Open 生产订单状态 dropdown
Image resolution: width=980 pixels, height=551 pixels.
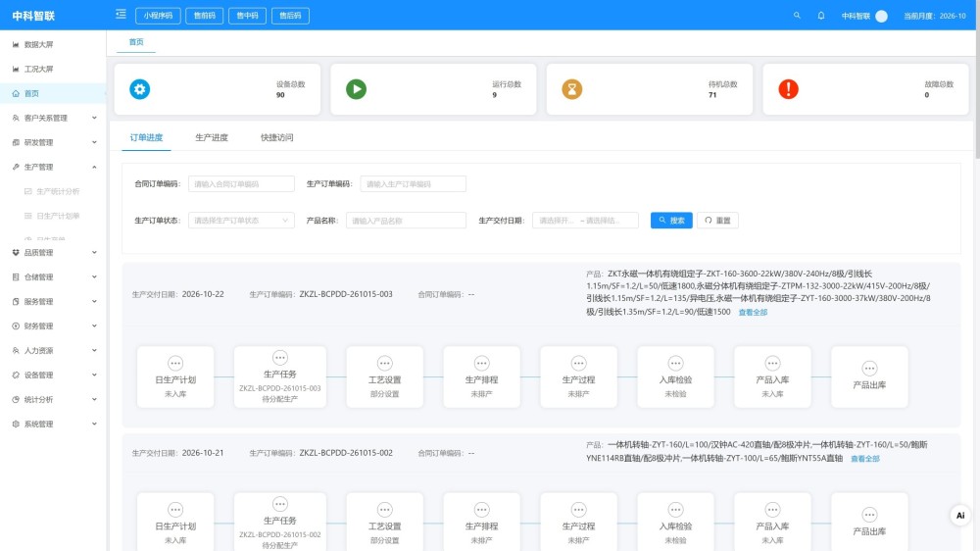click(x=241, y=221)
